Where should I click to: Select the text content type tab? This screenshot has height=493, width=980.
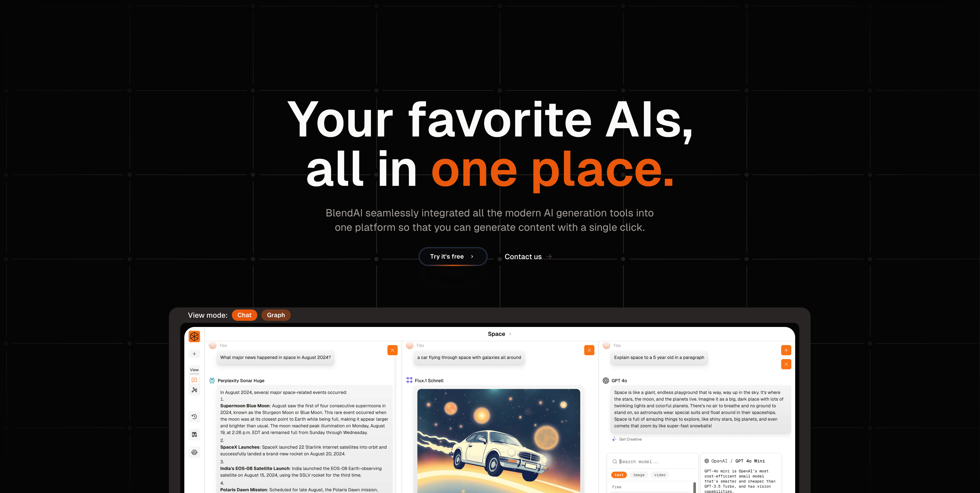(x=619, y=475)
